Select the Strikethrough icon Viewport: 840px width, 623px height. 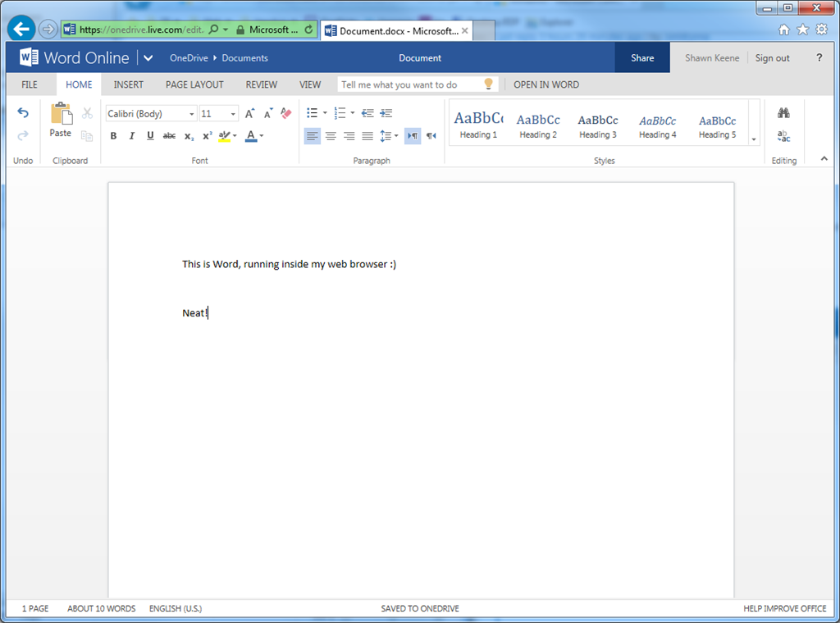coord(169,135)
